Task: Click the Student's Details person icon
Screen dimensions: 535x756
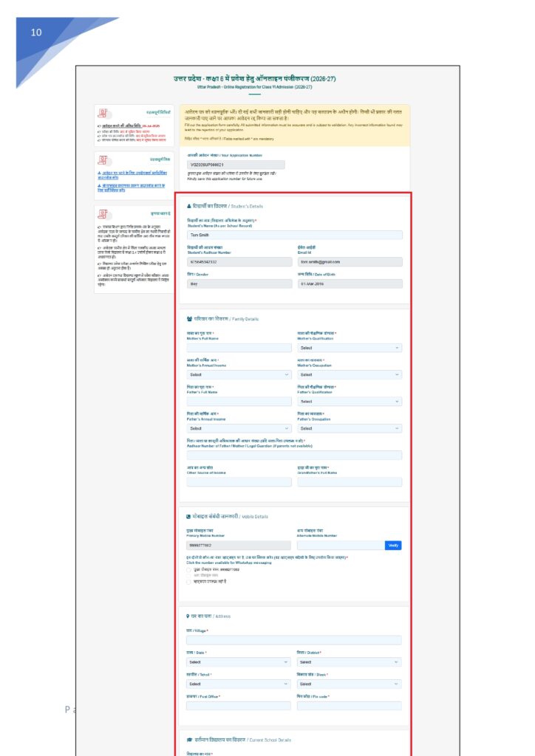Action: coord(189,206)
